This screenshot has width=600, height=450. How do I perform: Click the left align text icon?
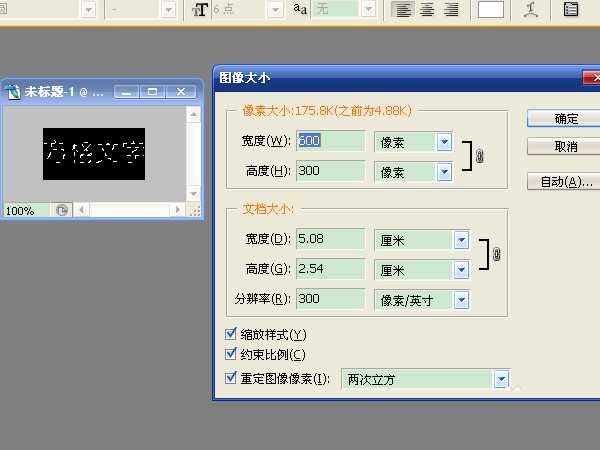[x=403, y=10]
